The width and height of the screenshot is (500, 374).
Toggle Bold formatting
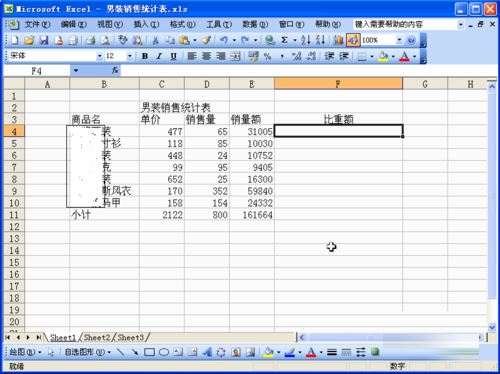coord(145,56)
